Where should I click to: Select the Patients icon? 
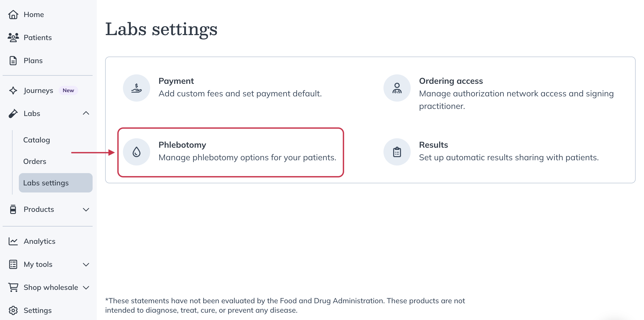tap(13, 37)
